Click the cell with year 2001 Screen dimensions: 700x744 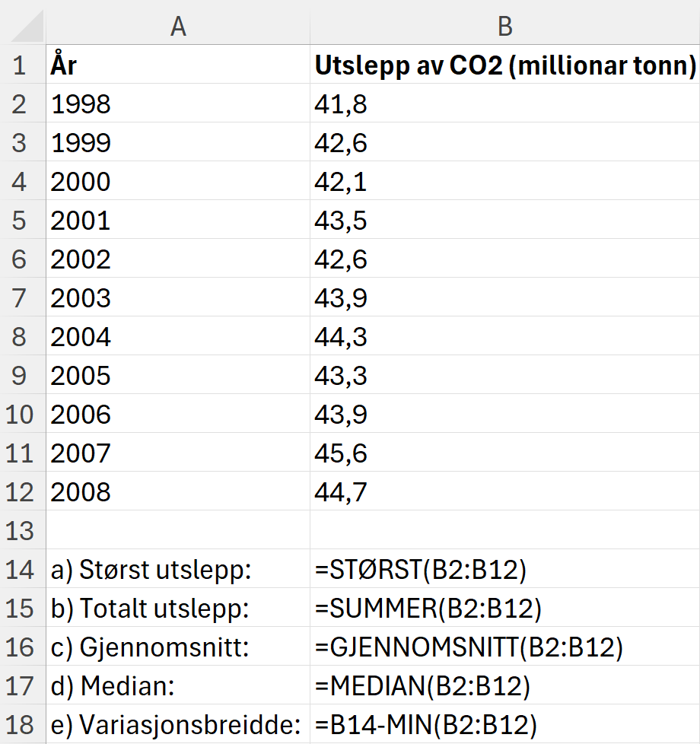tap(178, 221)
